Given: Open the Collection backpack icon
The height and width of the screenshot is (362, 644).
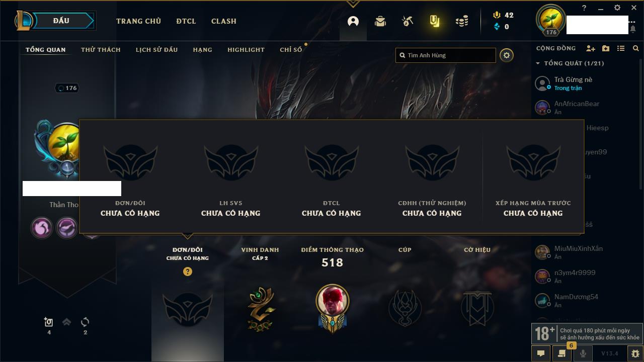Looking at the screenshot, I should click(380, 21).
